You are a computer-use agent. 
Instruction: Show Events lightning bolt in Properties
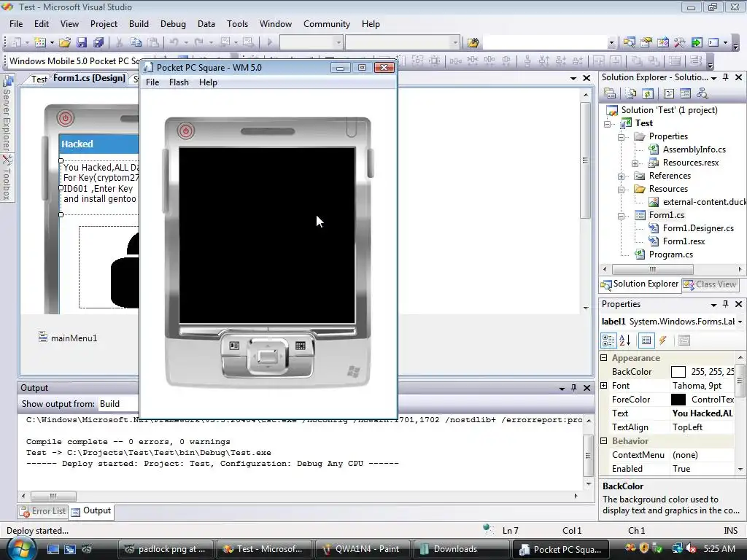click(662, 340)
